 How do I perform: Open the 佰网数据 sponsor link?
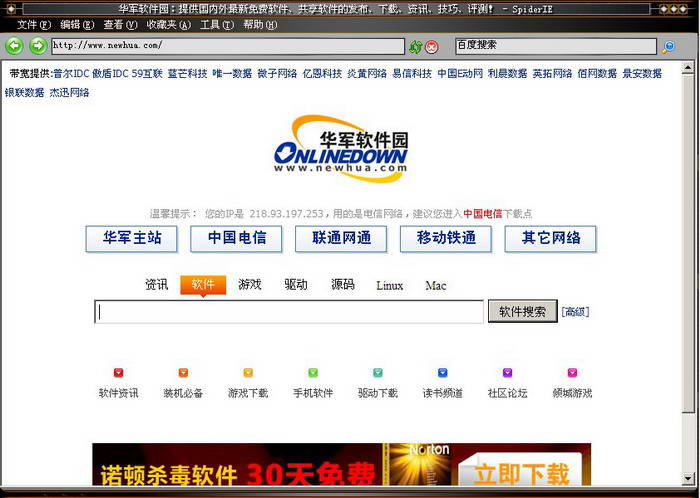pos(597,74)
